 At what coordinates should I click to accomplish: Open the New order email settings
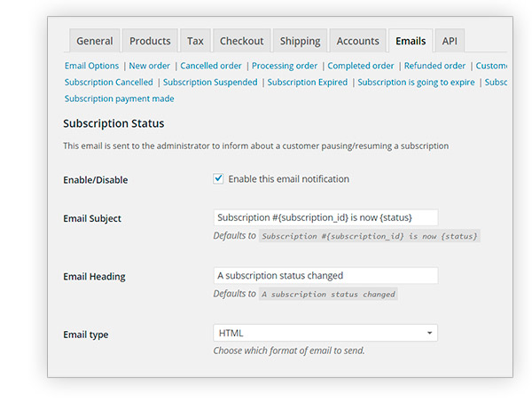(x=149, y=66)
